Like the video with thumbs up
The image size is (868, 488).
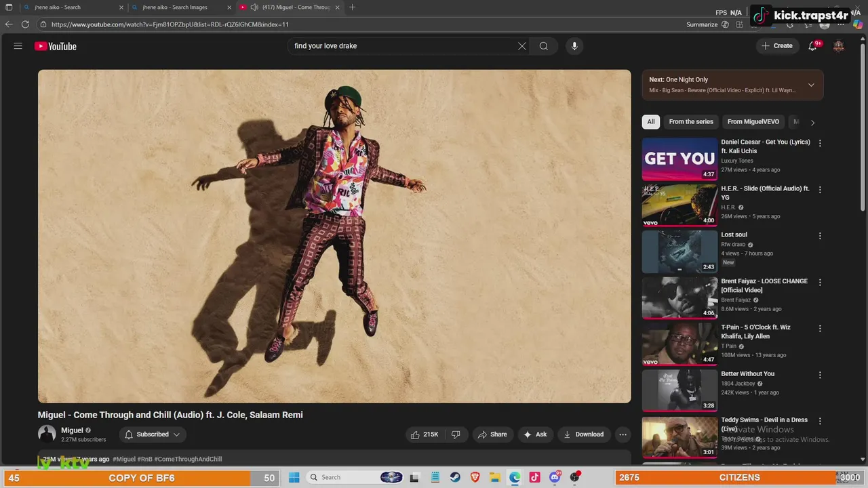click(425, 434)
